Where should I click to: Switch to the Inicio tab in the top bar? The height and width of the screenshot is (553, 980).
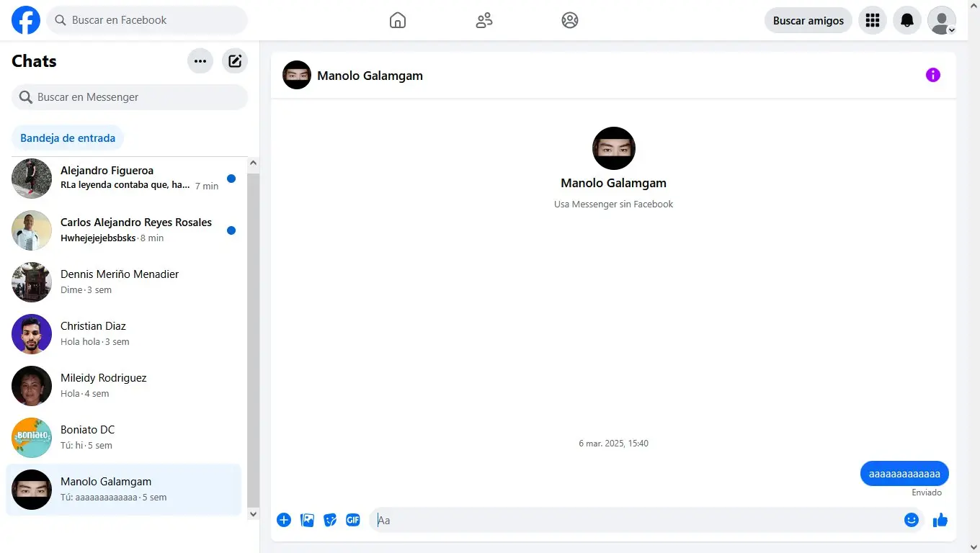pos(397,20)
